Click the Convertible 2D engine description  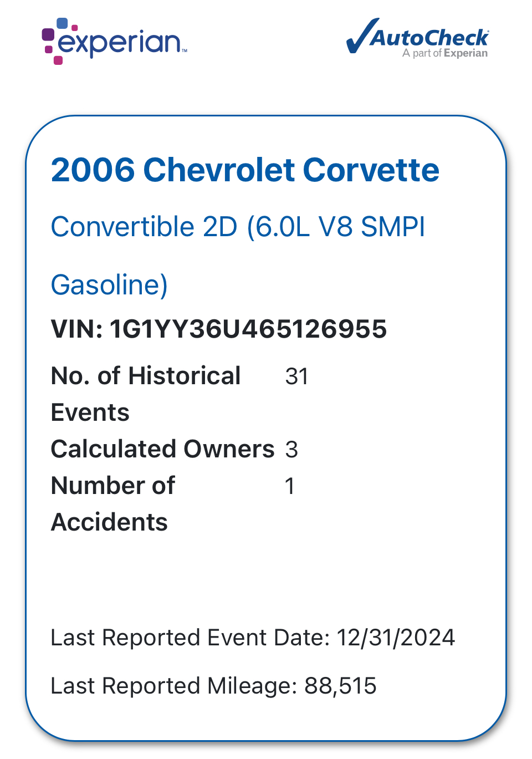[238, 227]
